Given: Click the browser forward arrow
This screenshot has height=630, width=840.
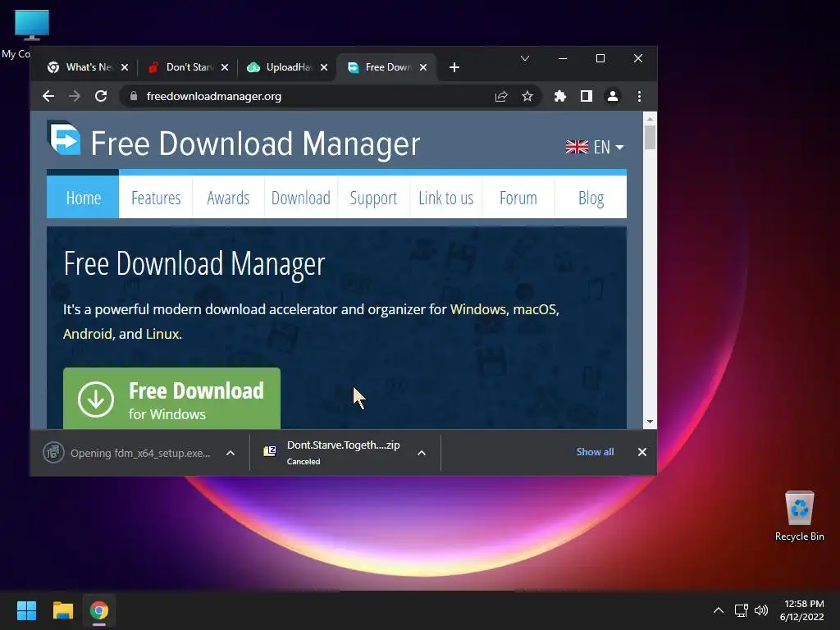Looking at the screenshot, I should click(75, 97).
